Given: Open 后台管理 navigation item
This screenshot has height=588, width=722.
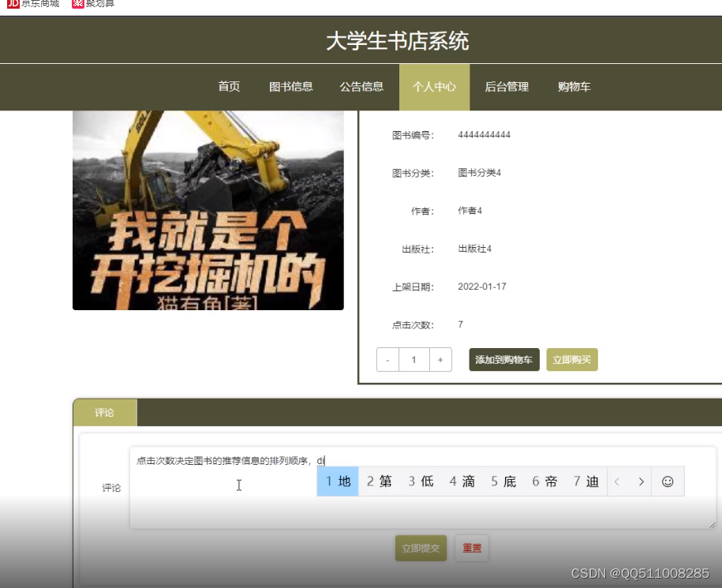Looking at the screenshot, I should [x=507, y=87].
